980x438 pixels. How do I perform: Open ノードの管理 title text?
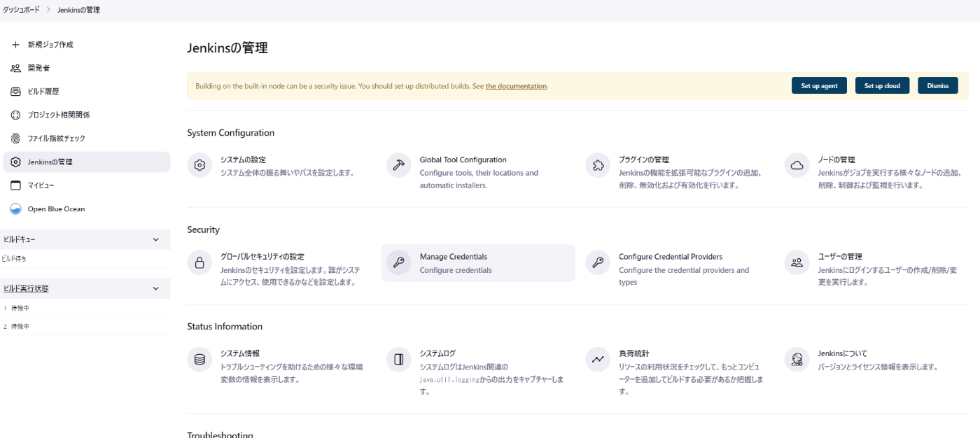[836, 160]
